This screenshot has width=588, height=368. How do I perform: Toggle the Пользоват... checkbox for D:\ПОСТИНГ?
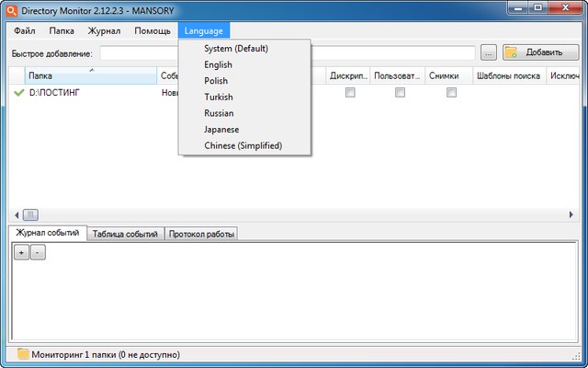click(x=400, y=93)
